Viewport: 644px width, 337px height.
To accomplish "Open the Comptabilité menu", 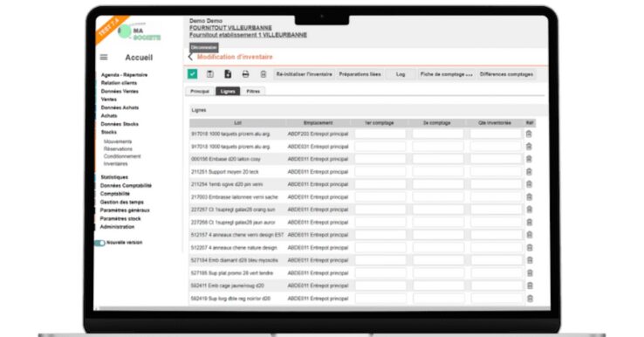I will (114, 194).
